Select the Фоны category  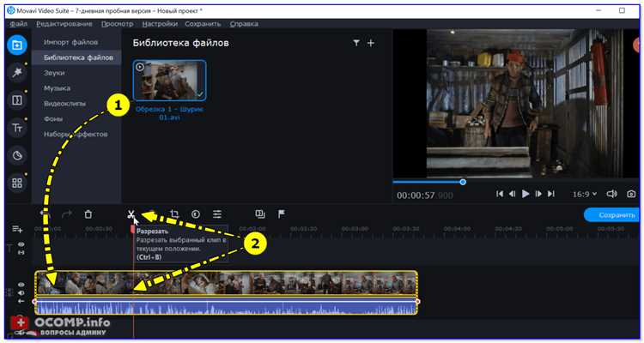[x=53, y=118]
